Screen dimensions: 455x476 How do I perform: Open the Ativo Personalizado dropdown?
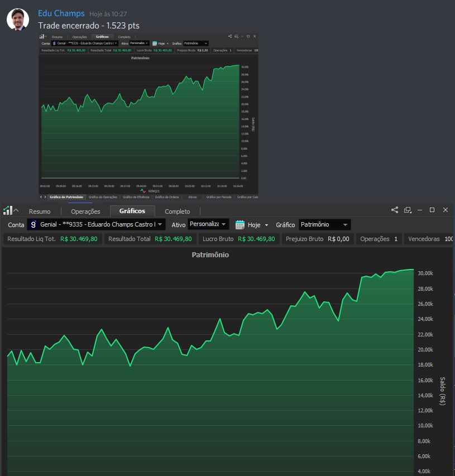click(x=208, y=224)
